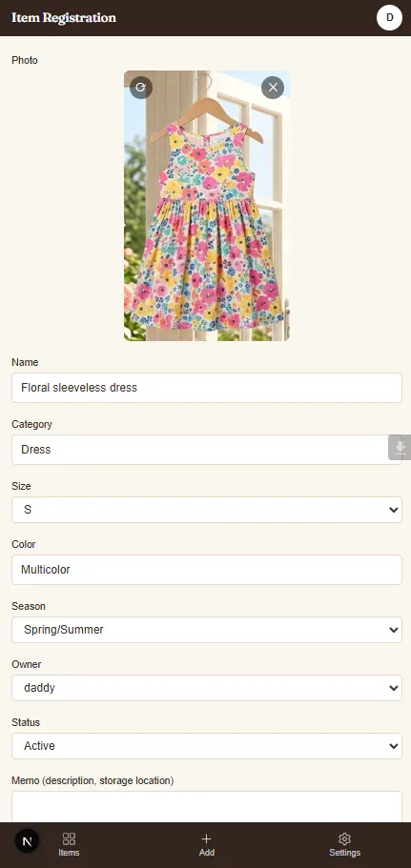Click the round N logo icon
The height and width of the screenshot is (868, 411).
[x=27, y=842]
